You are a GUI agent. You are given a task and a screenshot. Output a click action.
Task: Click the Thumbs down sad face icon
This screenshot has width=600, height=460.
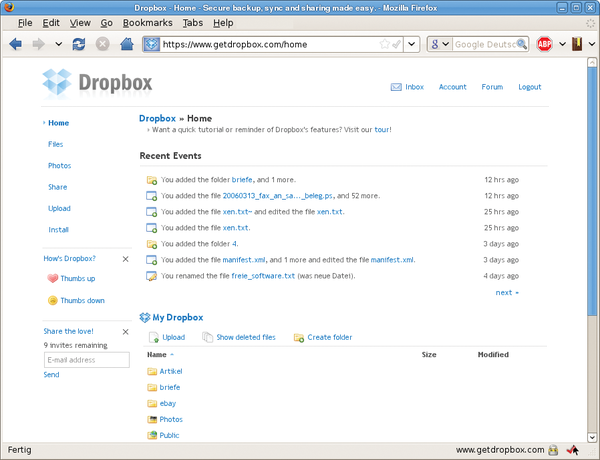point(52,300)
